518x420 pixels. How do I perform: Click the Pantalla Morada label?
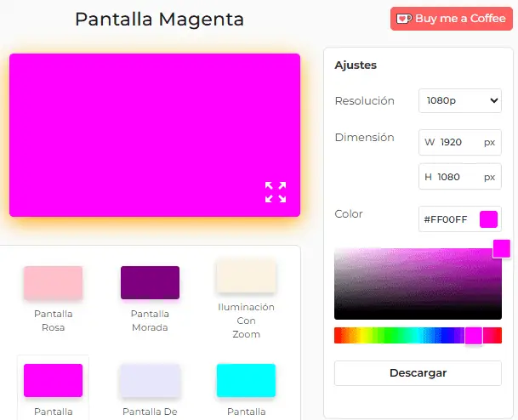[x=150, y=321]
